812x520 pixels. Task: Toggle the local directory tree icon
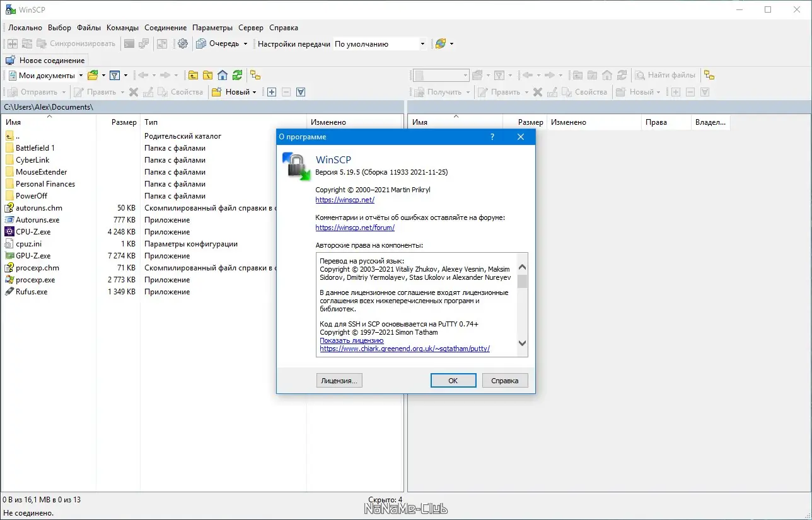click(x=255, y=75)
